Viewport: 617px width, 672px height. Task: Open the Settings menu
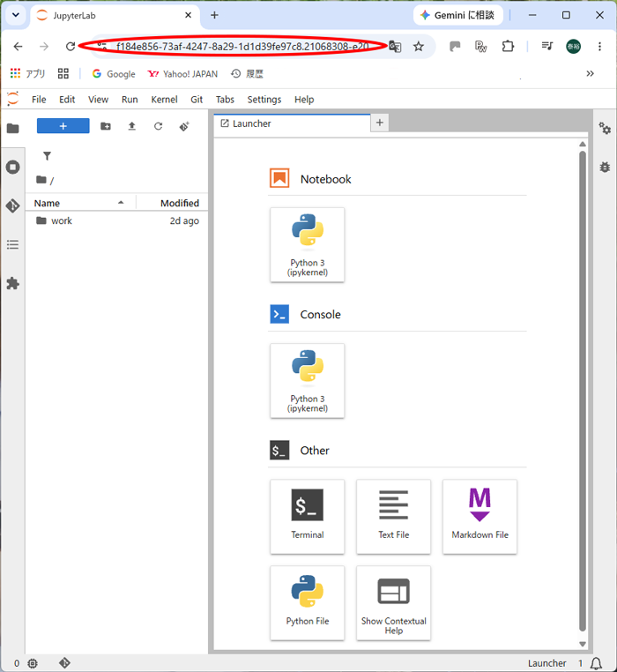(x=264, y=100)
